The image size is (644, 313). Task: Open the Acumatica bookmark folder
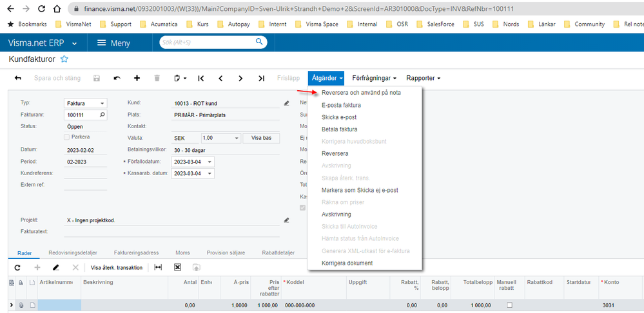(x=159, y=24)
